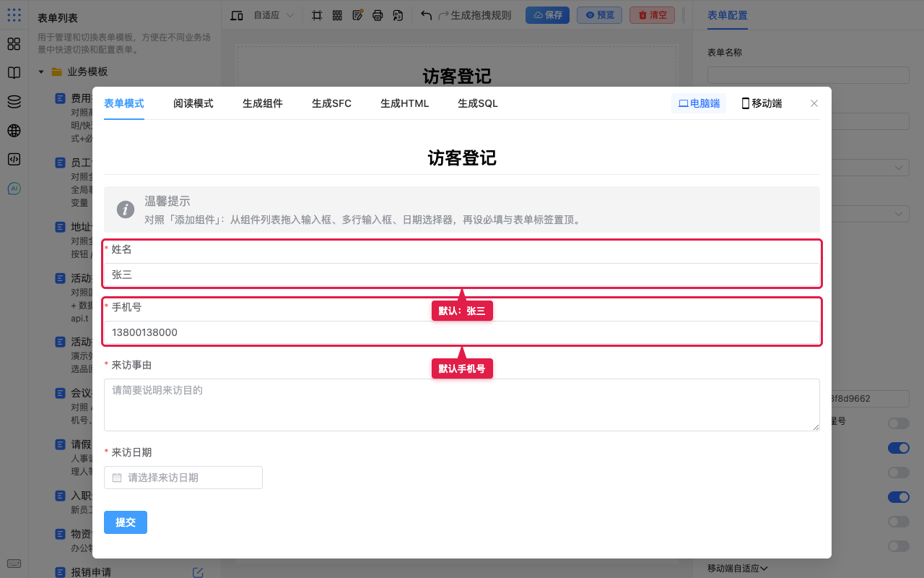Click the 表单列表 panel heading

58,18
